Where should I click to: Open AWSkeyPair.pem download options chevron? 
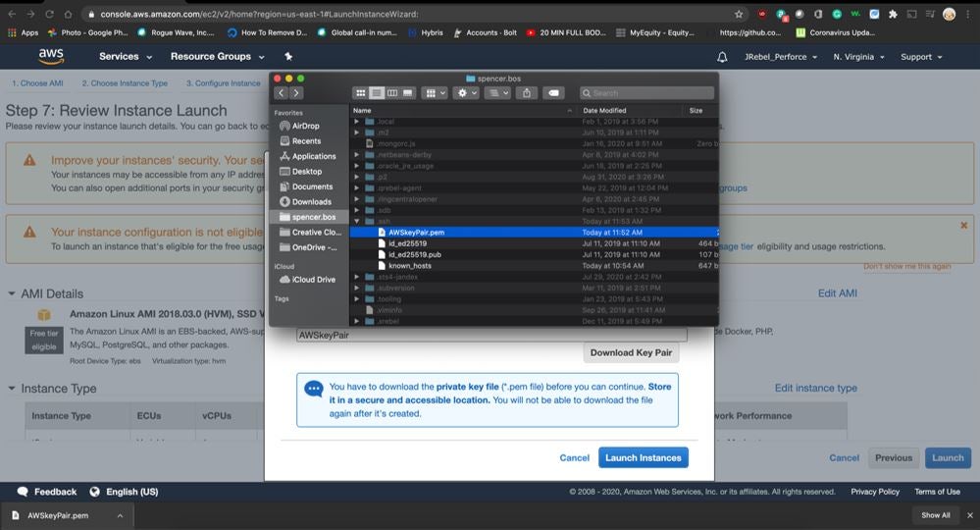click(120, 515)
